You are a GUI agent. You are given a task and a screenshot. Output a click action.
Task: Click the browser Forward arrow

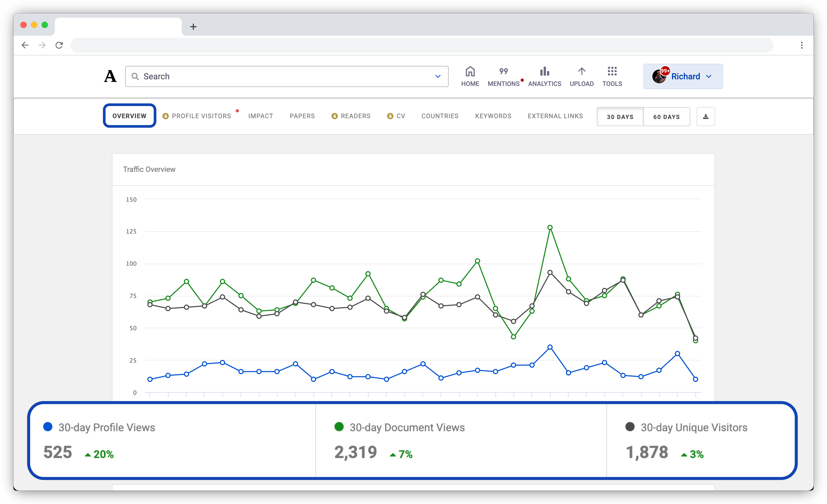[x=42, y=45]
